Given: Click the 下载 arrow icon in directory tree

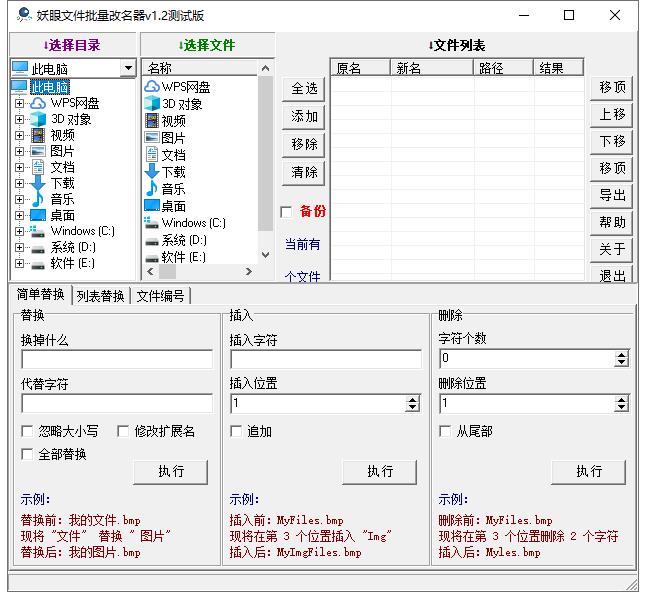Looking at the screenshot, I should point(37,183).
